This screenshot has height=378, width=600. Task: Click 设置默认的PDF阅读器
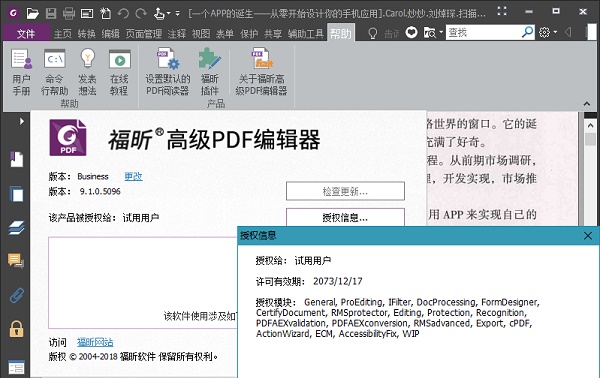tap(168, 72)
